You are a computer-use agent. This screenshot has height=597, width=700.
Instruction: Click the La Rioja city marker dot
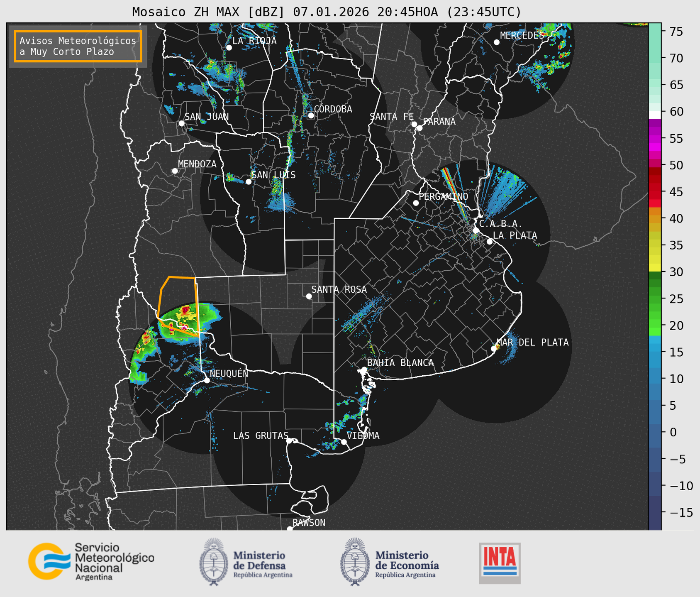[229, 48]
